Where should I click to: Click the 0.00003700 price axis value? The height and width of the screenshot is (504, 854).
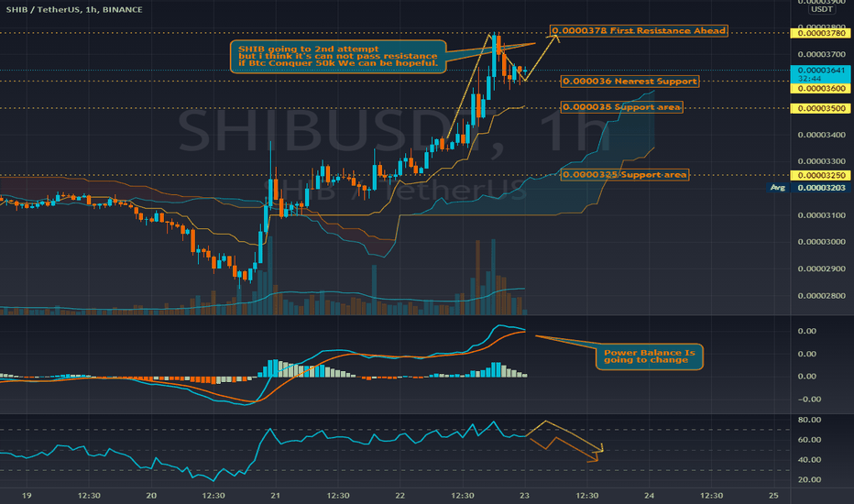(x=821, y=54)
